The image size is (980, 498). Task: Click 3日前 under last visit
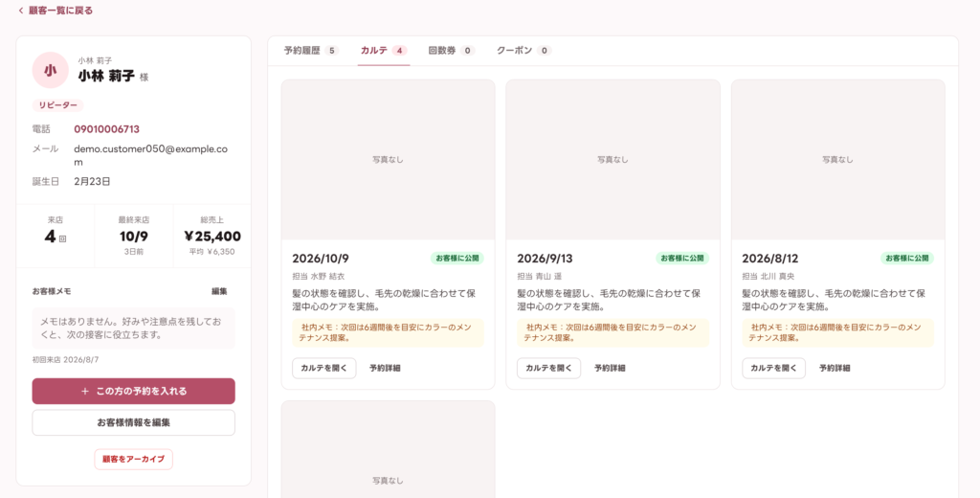(x=134, y=252)
